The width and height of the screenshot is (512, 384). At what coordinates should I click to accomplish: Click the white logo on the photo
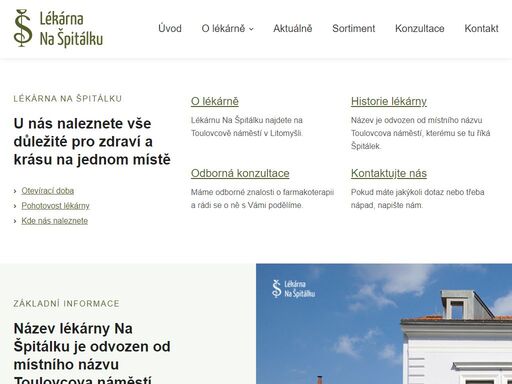point(293,289)
